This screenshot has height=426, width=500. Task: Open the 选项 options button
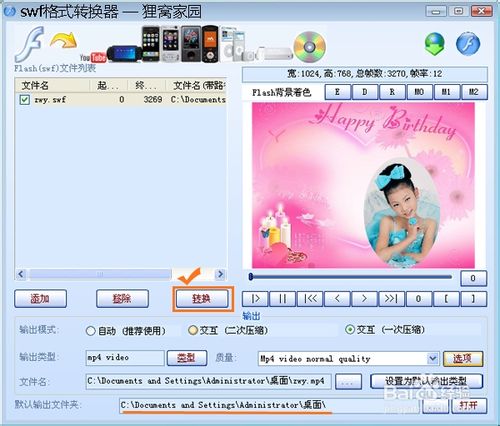463,359
